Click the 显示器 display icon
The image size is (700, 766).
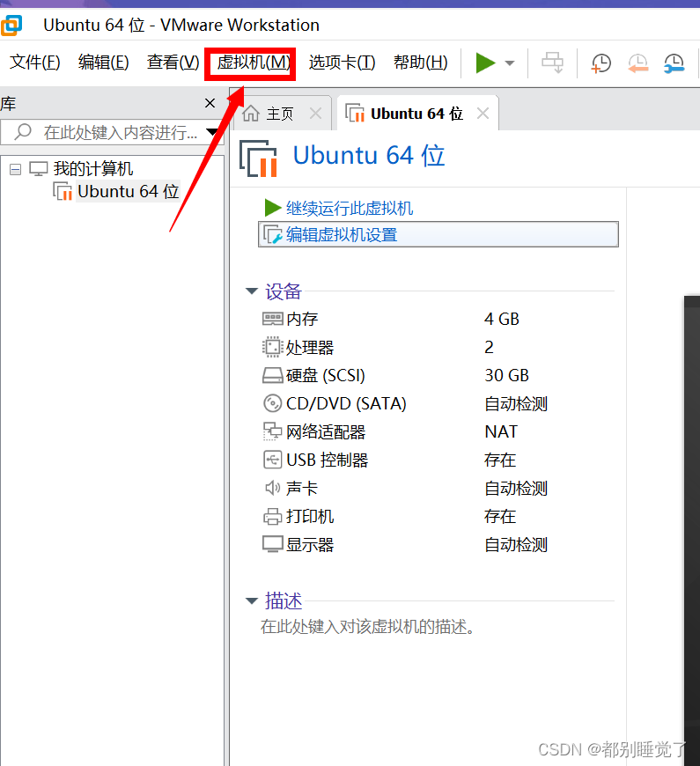tap(272, 545)
